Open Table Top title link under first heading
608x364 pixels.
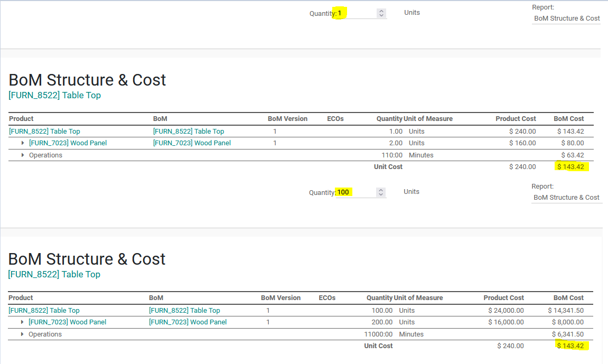point(55,96)
